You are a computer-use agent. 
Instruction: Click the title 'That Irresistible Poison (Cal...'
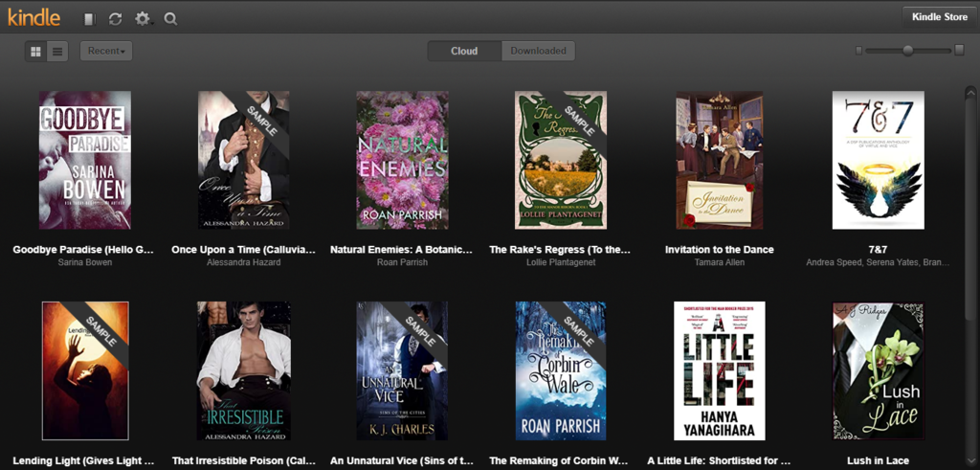click(x=244, y=461)
